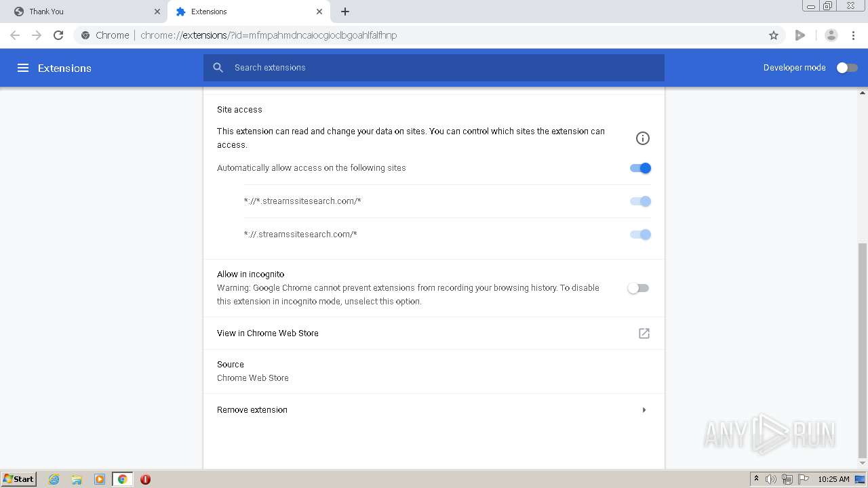Switch to the Thank You tab

coord(84,12)
